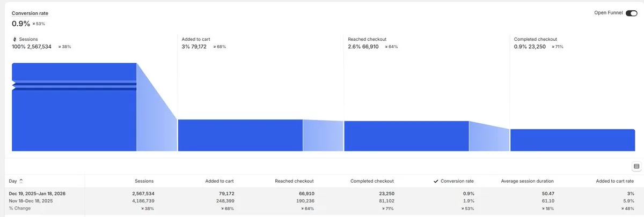Click the 'Nov 18–Dec 18, 2025' row label
The width and height of the screenshot is (644, 217).
coord(31,200)
